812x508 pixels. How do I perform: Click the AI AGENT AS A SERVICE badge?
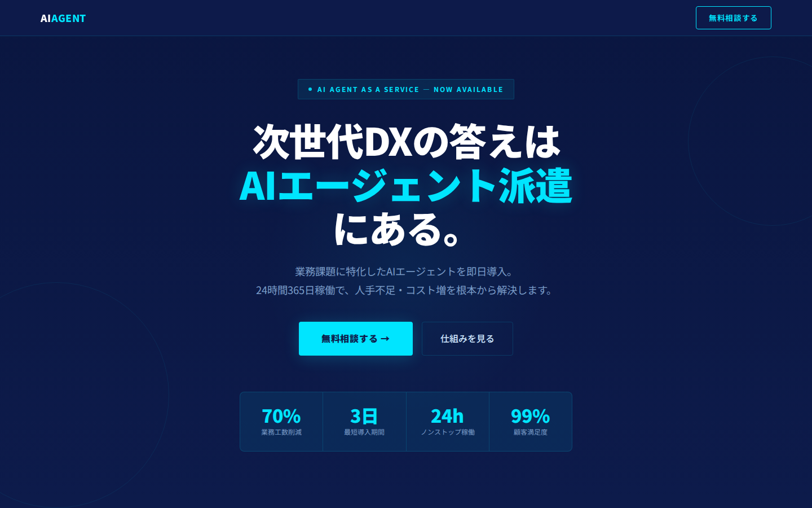[x=406, y=89]
